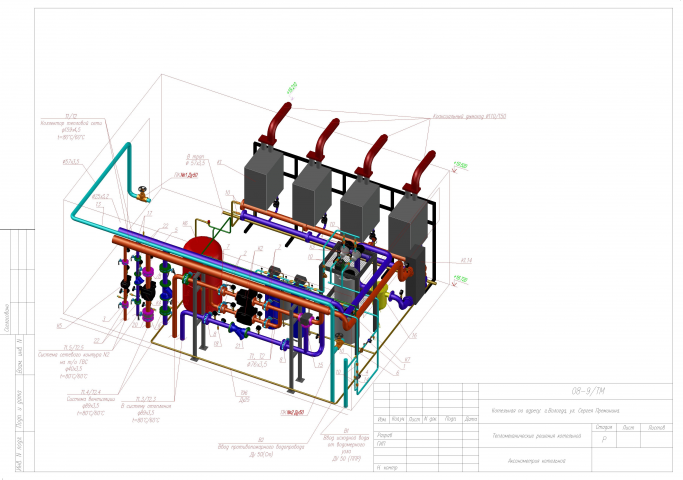The width and height of the screenshot is (683, 480).
Task: Click the 'Согласовано' margin label
Action: click(x=7, y=318)
